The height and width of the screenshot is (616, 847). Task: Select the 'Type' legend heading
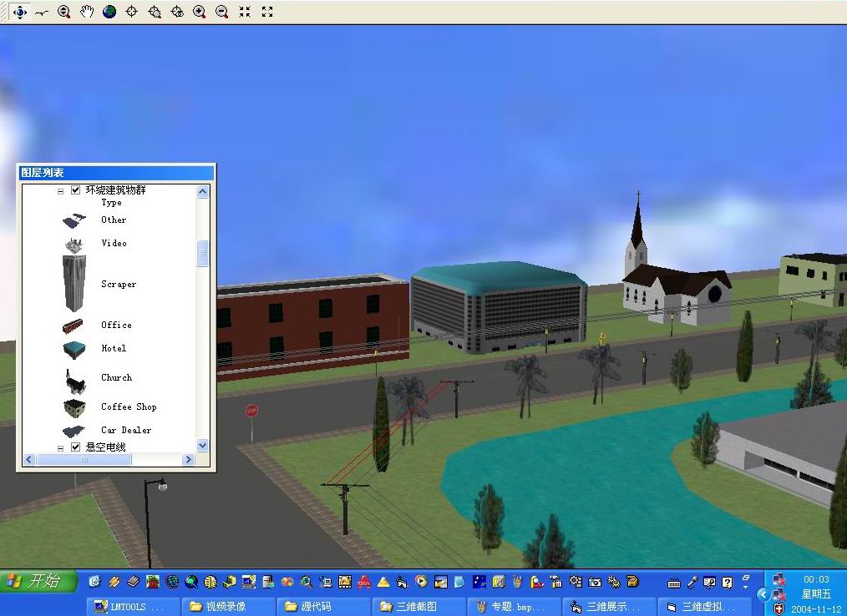tap(111, 203)
